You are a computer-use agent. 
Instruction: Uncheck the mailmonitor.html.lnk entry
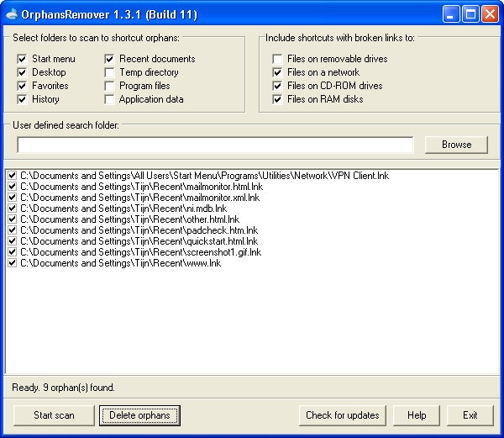click(x=13, y=187)
